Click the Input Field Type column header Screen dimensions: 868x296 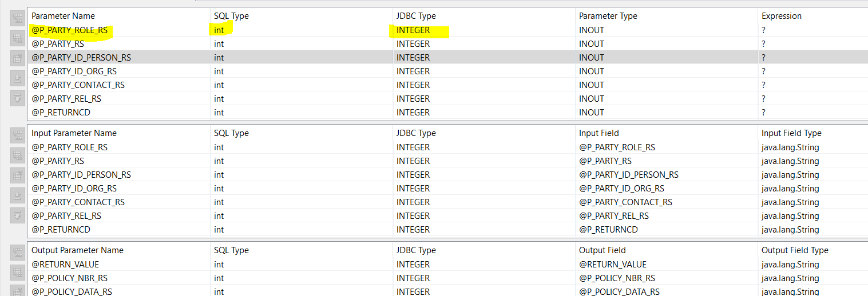[x=791, y=133]
